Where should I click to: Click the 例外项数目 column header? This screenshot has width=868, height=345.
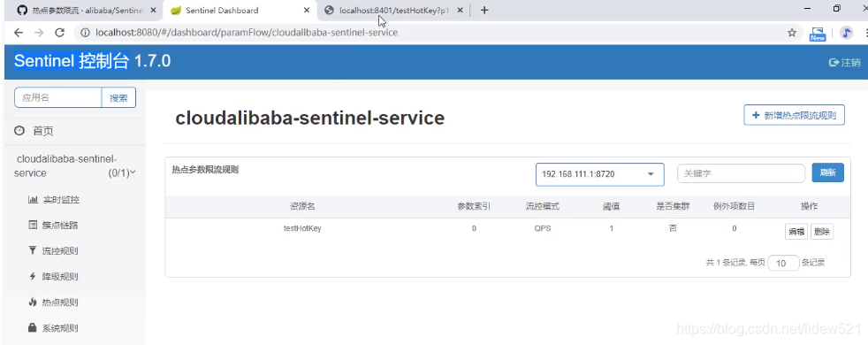click(x=734, y=206)
